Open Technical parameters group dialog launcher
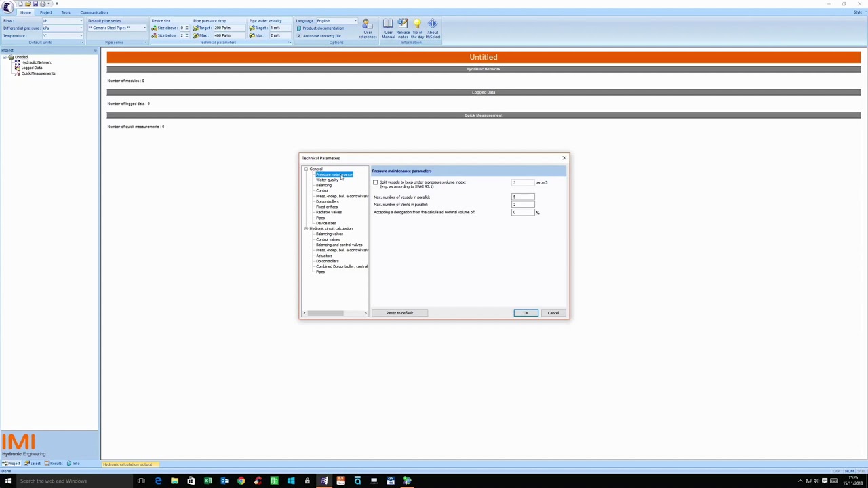Image resolution: width=868 pixels, height=488 pixels. pyautogui.click(x=290, y=43)
